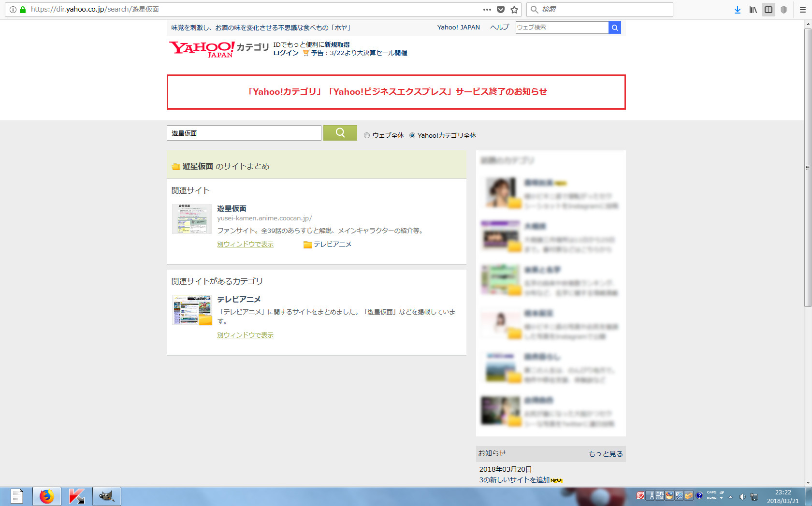Click the 遊星仮面 category search field
This screenshot has height=506, width=812.
[x=244, y=133]
